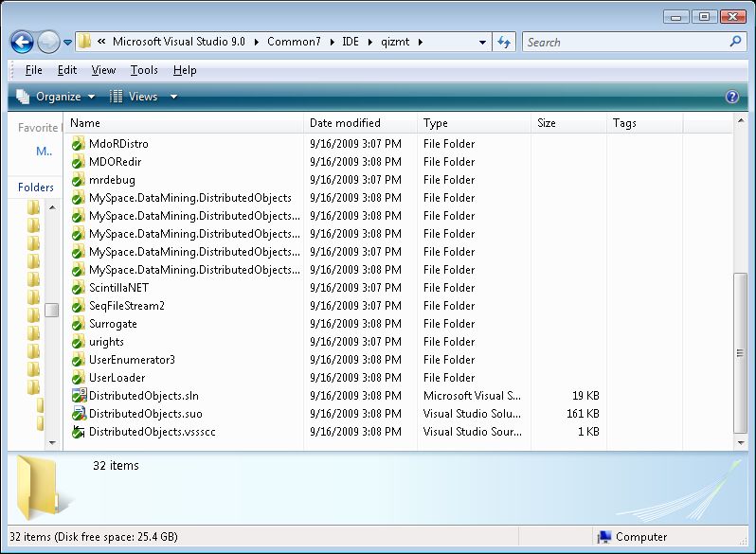
Task: Click the Surrogate folder icon
Action: (x=78, y=324)
